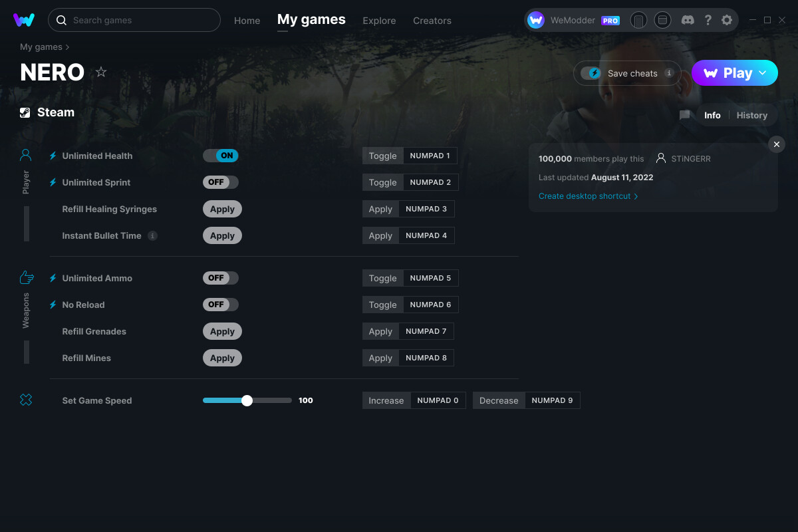Image resolution: width=798 pixels, height=532 pixels.
Task: Apply Refill Healing Syringes cheat
Action: 222,209
